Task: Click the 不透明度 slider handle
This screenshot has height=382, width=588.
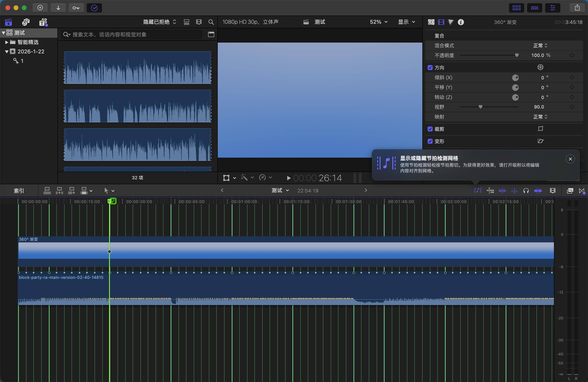Action: [517, 55]
